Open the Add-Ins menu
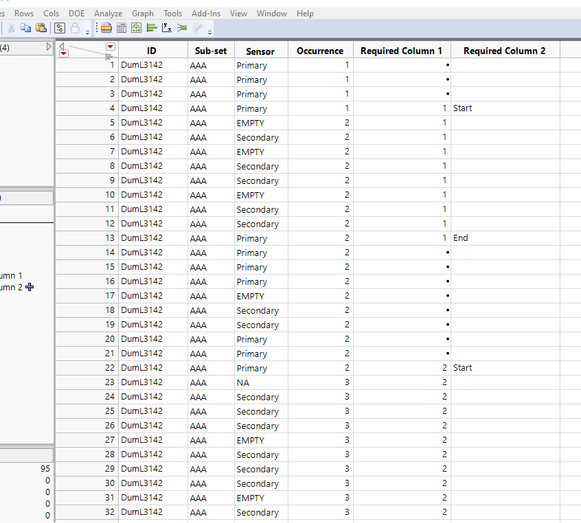 [x=206, y=14]
